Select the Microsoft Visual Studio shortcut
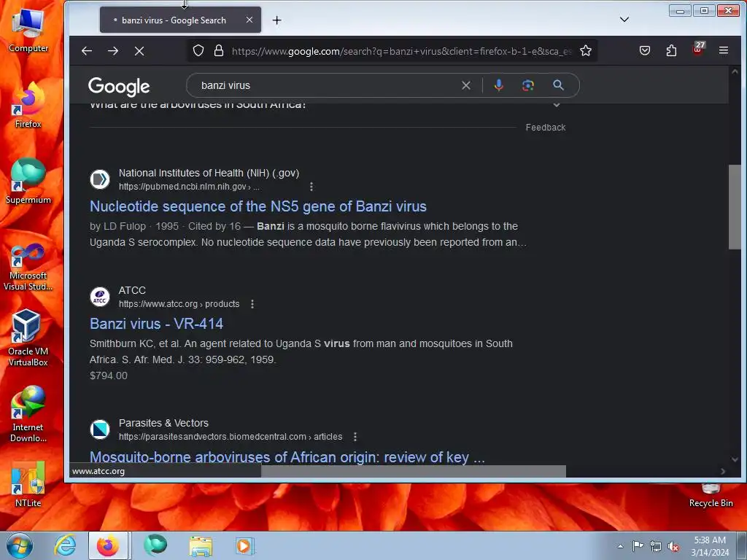 tap(28, 267)
